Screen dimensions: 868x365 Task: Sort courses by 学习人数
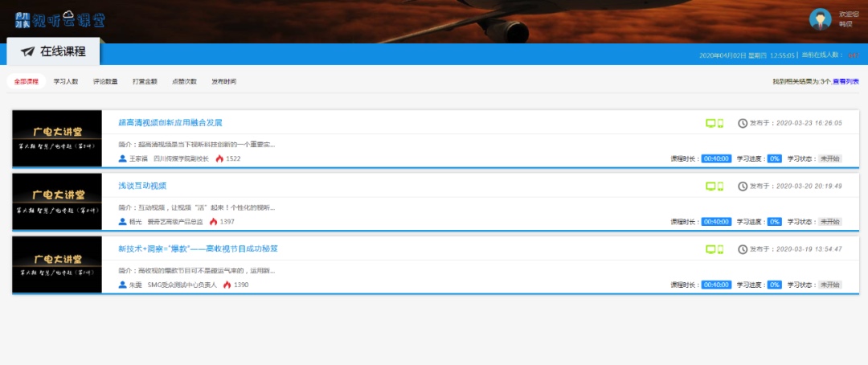[66, 81]
